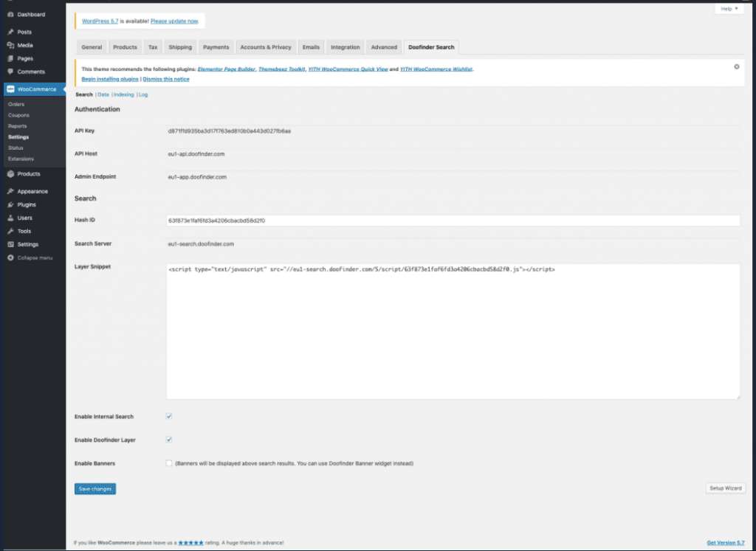Open Media library via its icon
This screenshot has height=551, width=756.
click(x=10, y=45)
